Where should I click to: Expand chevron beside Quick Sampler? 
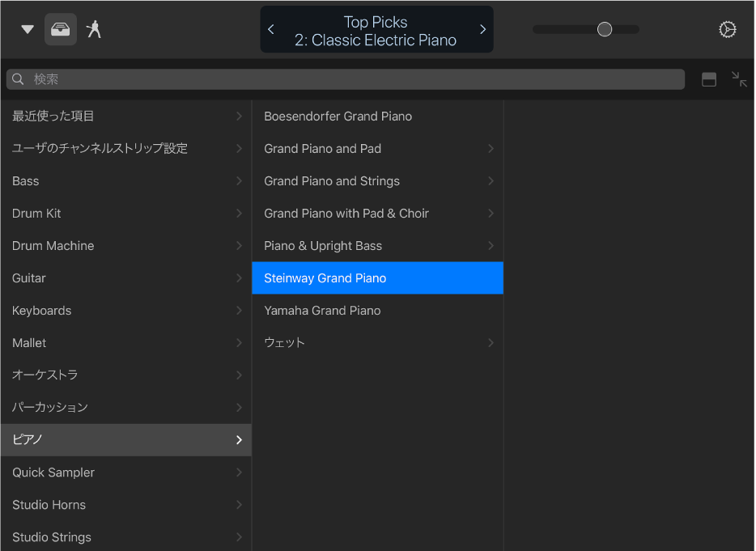click(239, 473)
